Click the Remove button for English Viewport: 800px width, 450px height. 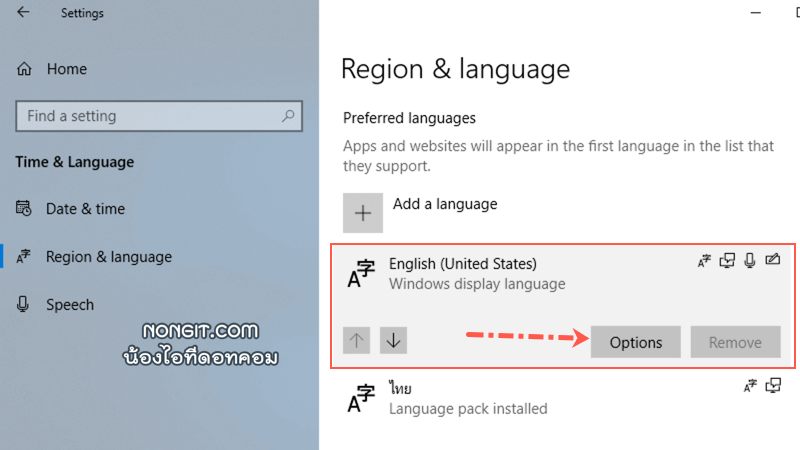(x=735, y=342)
